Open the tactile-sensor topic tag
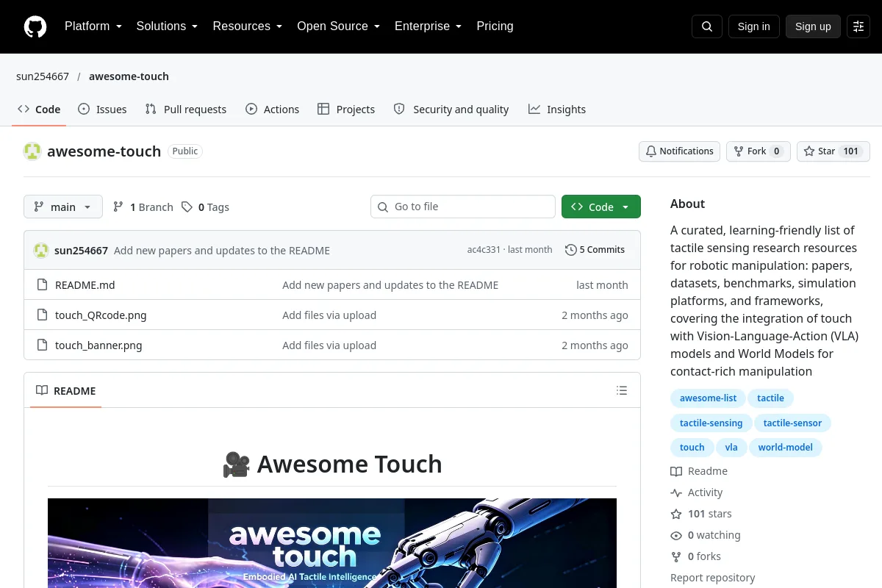Image resolution: width=882 pixels, height=588 pixels. point(792,423)
